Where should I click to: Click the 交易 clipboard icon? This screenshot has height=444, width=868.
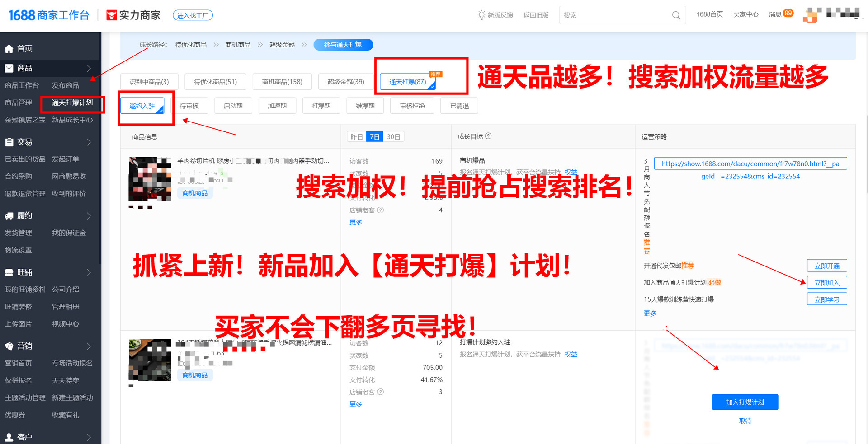9,142
